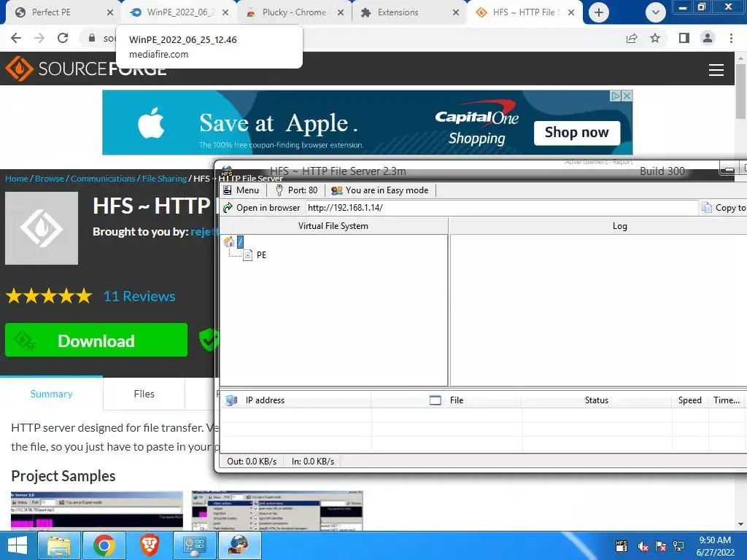Share this page with the share icon
The height and width of the screenshot is (560, 747).
click(632, 38)
